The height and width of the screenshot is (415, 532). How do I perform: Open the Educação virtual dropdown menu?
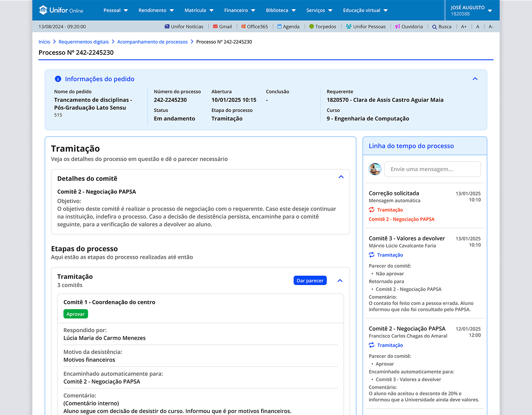[365, 10]
